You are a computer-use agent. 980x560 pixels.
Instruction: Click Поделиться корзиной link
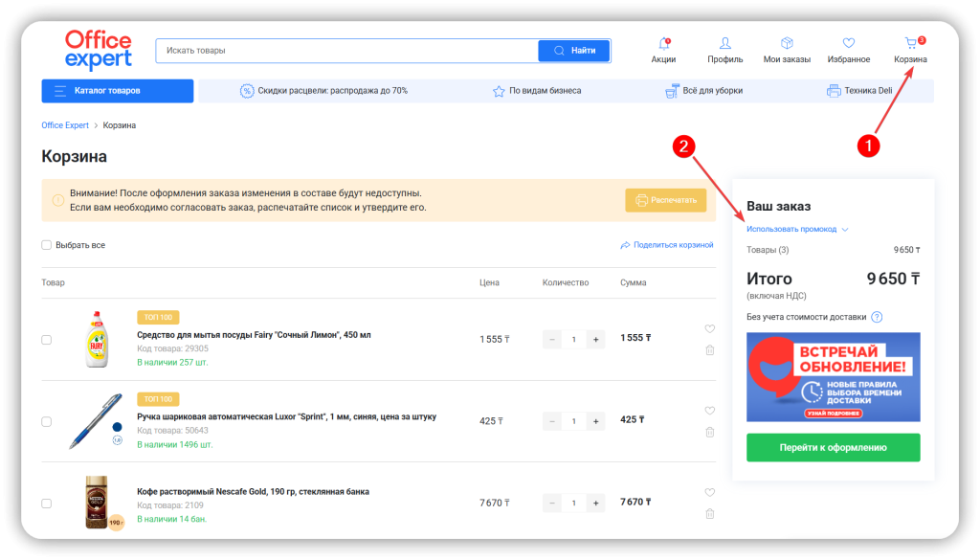pos(666,245)
